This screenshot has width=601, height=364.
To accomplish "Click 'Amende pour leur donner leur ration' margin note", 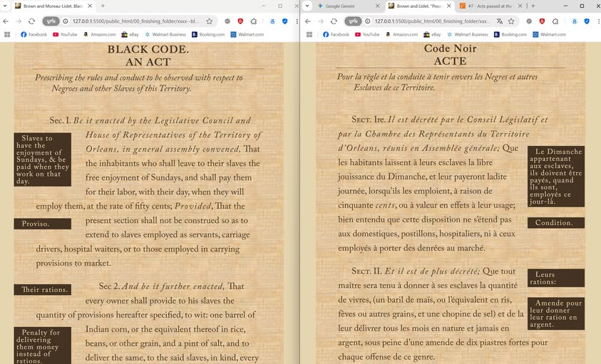I will coord(556,313).
